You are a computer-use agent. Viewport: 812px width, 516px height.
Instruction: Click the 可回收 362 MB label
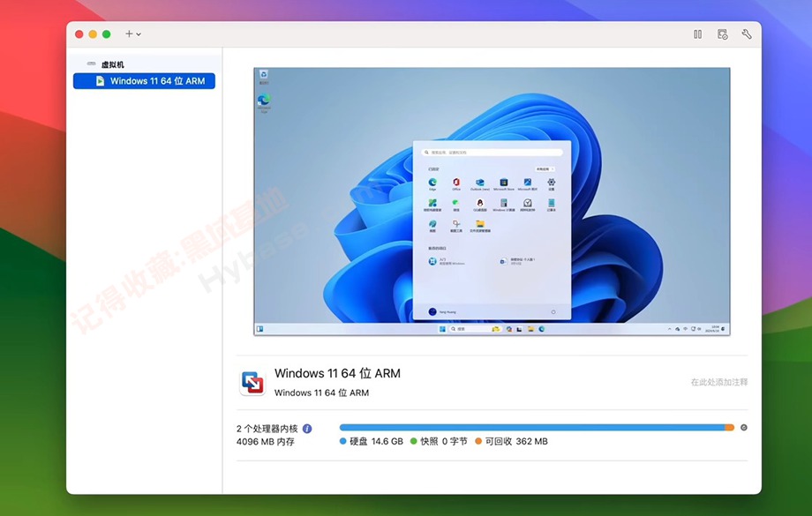tap(516, 442)
